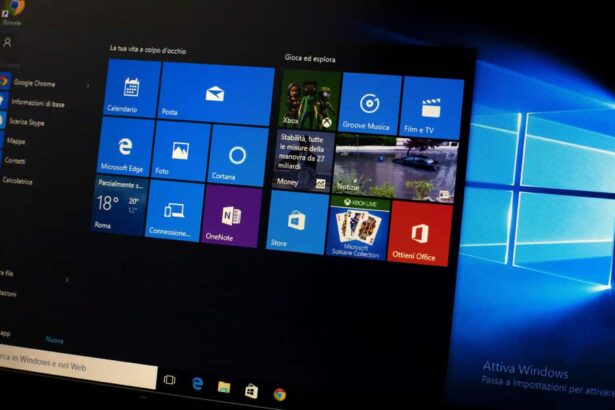The image size is (615, 410).
Task: Click the user account icon
Action: tap(7, 42)
